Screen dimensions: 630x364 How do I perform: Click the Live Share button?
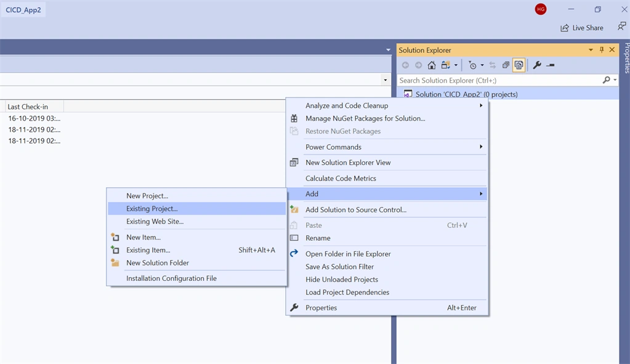(582, 28)
